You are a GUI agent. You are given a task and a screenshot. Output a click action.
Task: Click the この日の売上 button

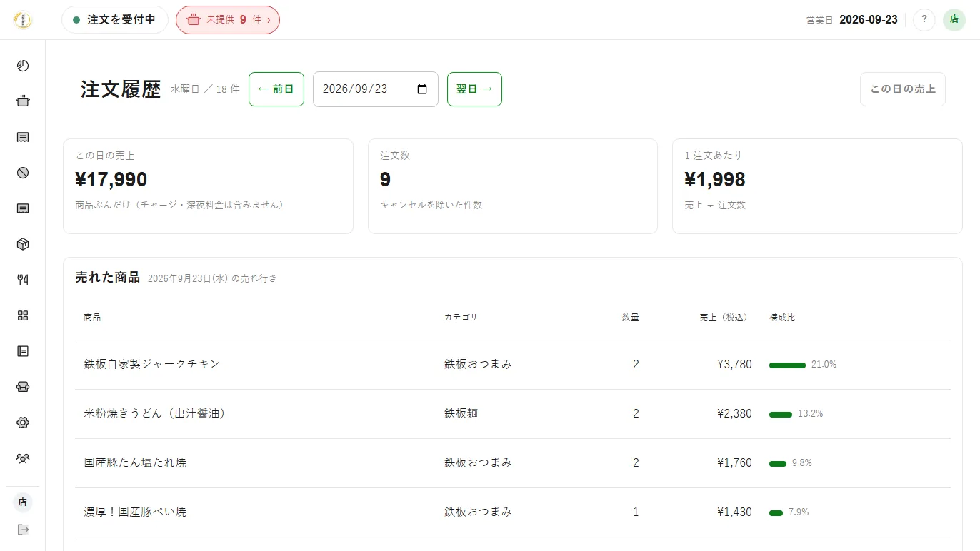903,89
